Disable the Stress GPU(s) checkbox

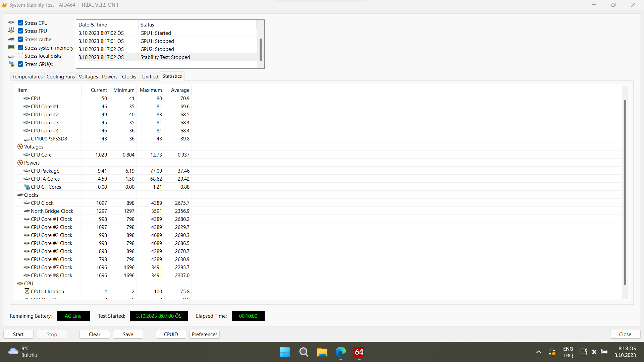pos(20,64)
